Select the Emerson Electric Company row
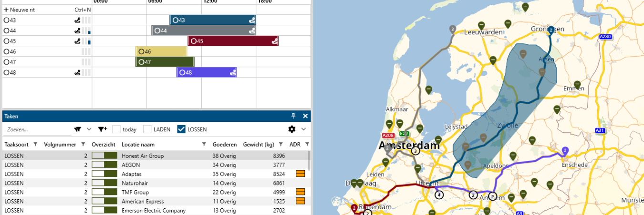Viewport: 644px width, 215px height. point(155,210)
